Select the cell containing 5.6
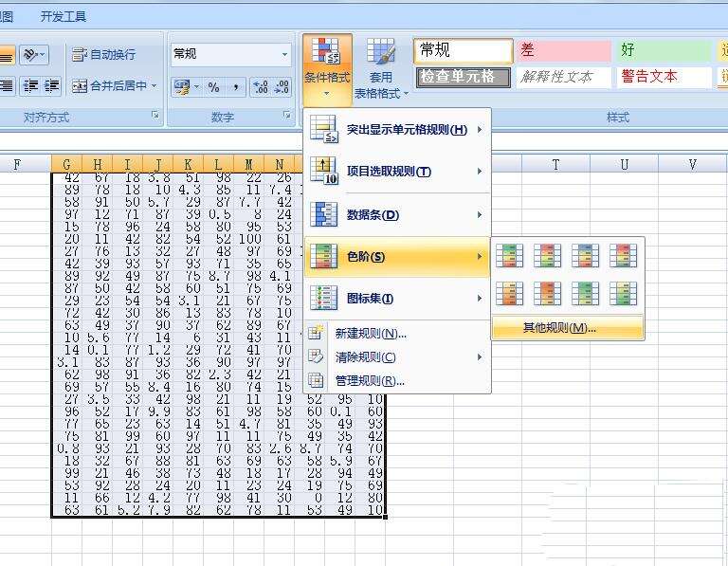 coord(97,338)
